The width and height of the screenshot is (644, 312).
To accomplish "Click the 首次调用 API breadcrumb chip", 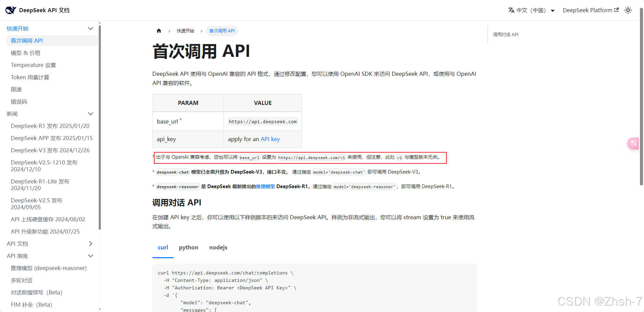I will 222,31.
